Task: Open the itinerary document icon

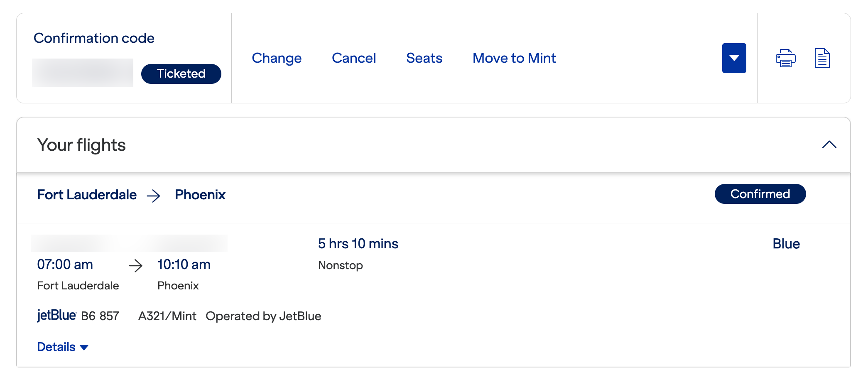Action: pos(822,58)
